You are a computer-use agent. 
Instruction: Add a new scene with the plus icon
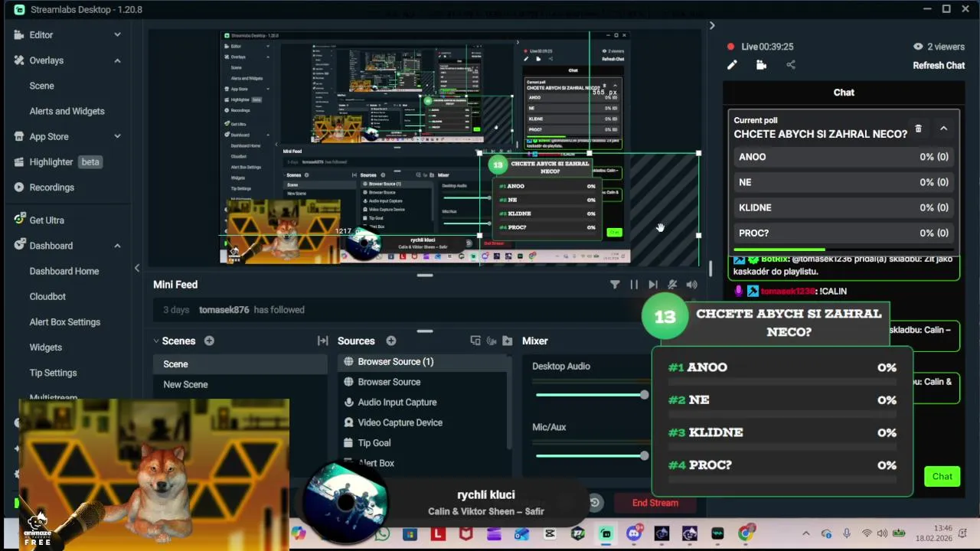tap(209, 341)
